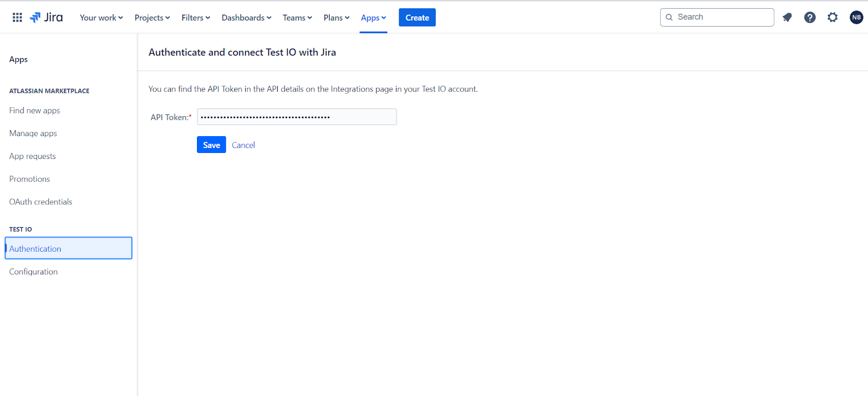
Task: Open the settings gear icon
Action: point(833,17)
